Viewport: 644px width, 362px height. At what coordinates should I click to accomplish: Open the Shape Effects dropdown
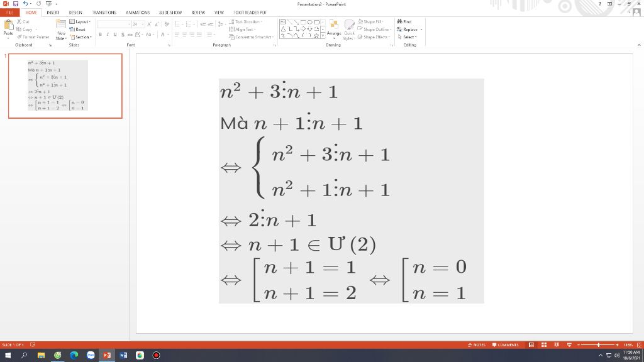(x=374, y=37)
